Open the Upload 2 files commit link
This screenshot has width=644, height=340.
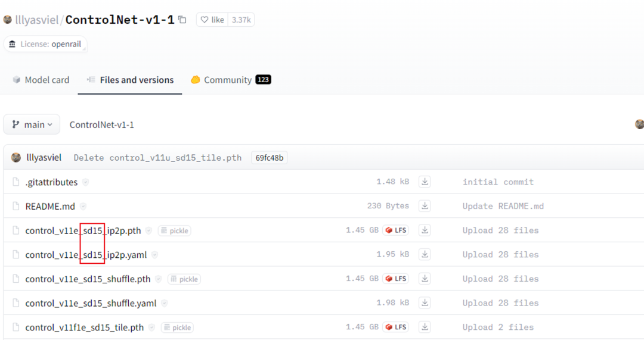point(498,327)
